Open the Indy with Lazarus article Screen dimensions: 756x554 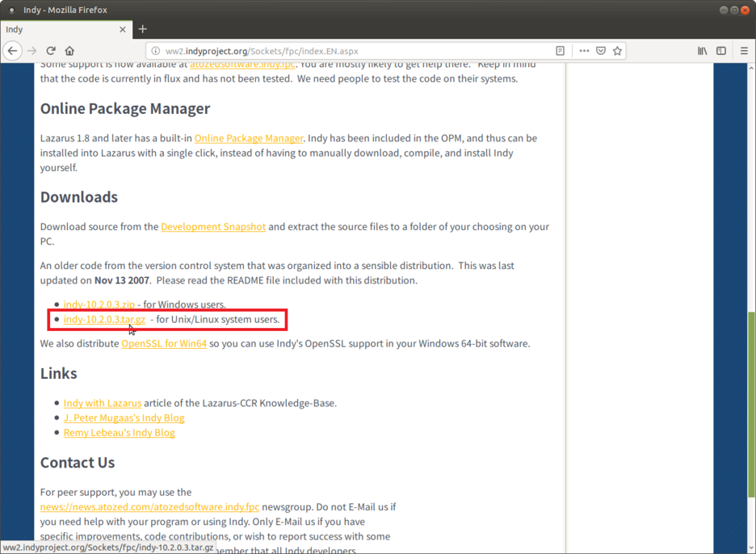(103, 403)
